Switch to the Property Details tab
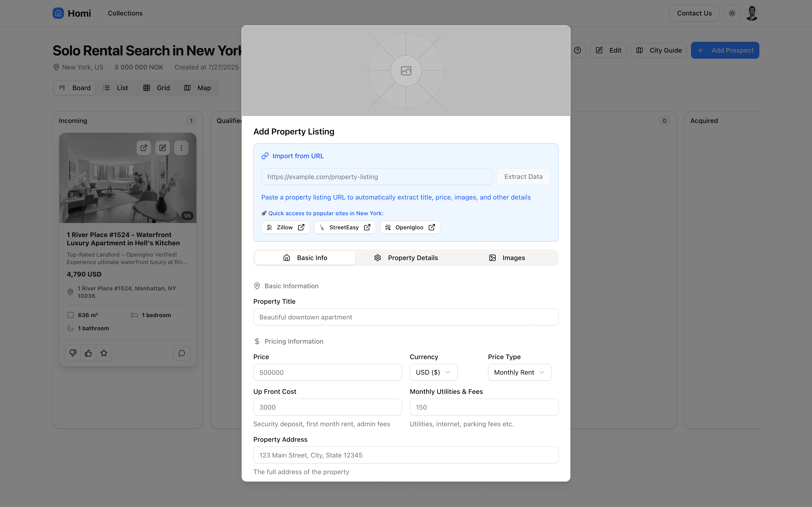This screenshot has height=507, width=812. click(x=406, y=257)
